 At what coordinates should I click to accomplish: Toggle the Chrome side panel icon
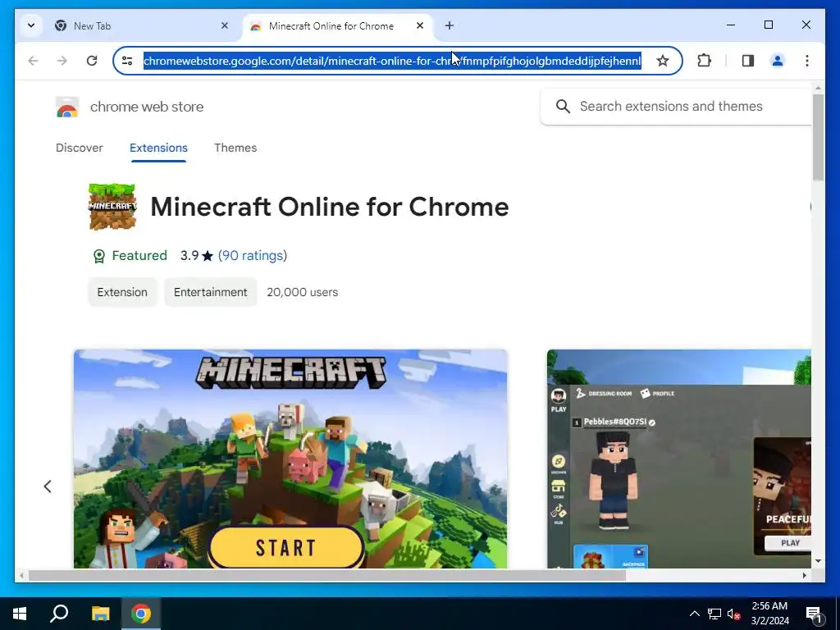click(748, 61)
